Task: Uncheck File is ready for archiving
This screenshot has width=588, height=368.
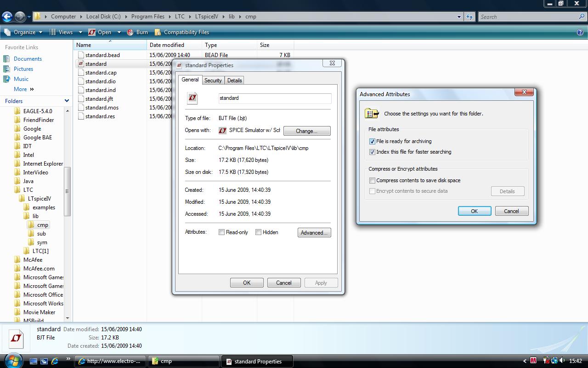Action: coord(372,142)
